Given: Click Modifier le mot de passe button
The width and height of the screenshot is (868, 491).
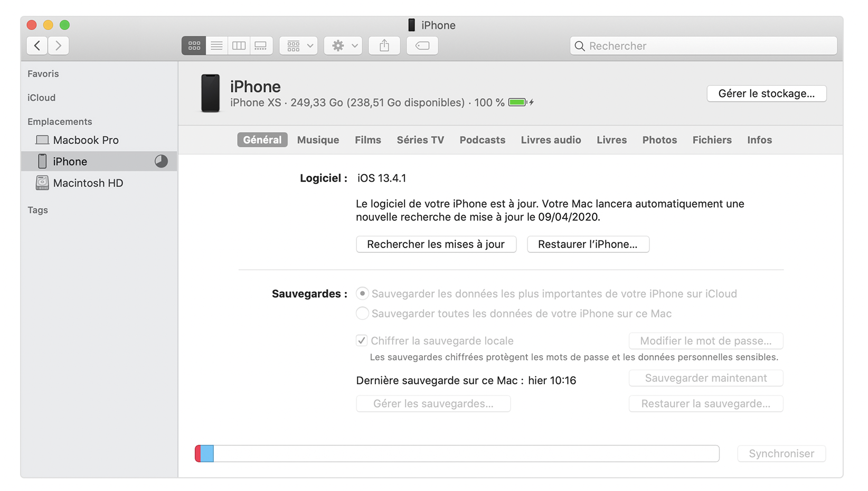Looking at the screenshot, I should click(x=706, y=341).
